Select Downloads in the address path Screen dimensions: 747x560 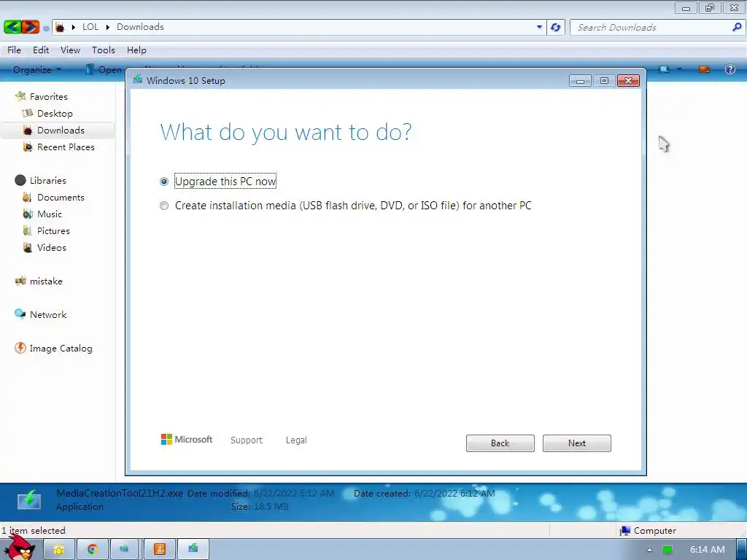coord(140,27)
